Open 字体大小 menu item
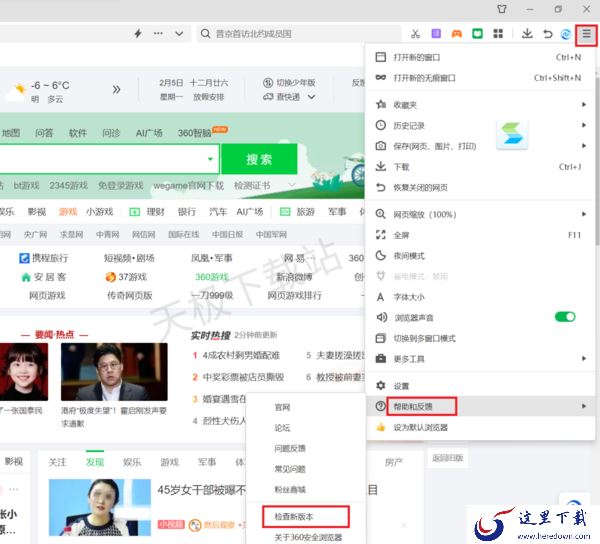This screenshot has width=600, height=544. 481,297
